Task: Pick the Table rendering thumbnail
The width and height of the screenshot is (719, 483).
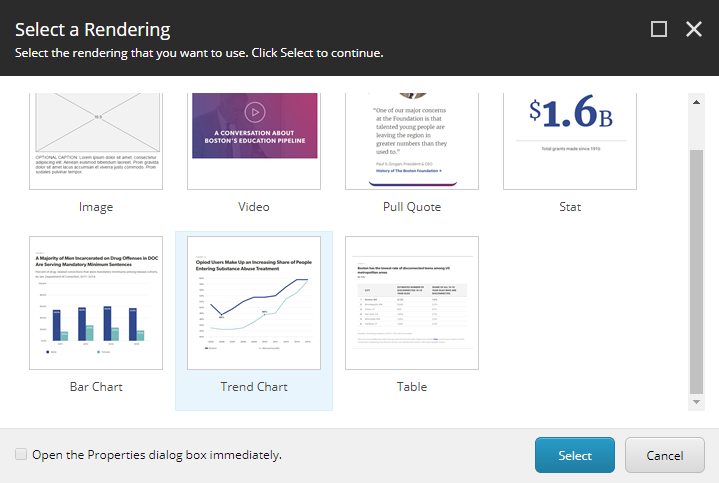Action: coord(412,303)
